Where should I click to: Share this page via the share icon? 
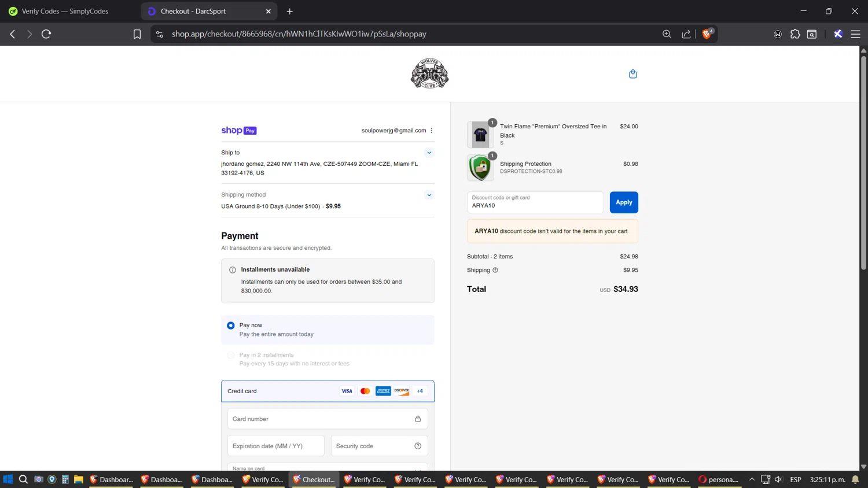point(686,34)
